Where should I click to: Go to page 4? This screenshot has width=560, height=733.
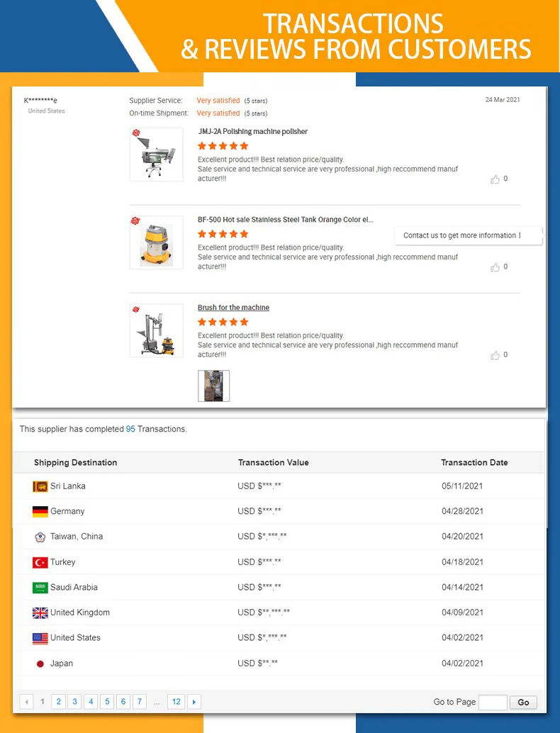91,702
